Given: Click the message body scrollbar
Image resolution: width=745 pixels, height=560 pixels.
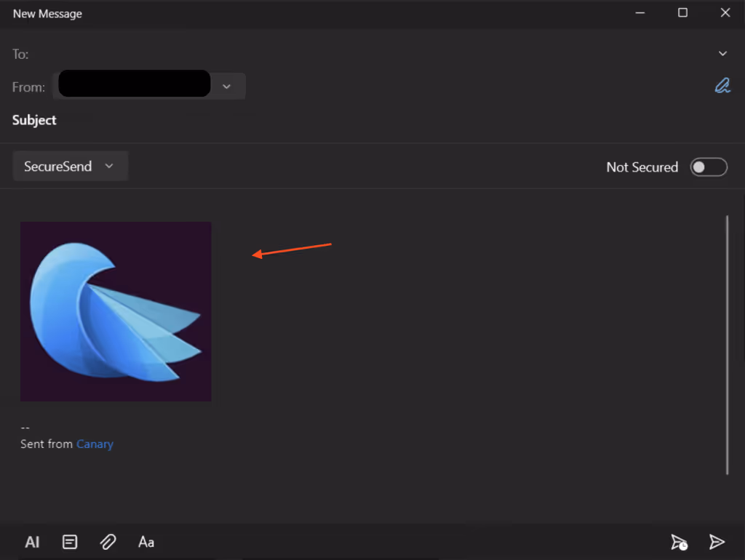Looking at the screenshot, I should [x=727, y=345].
